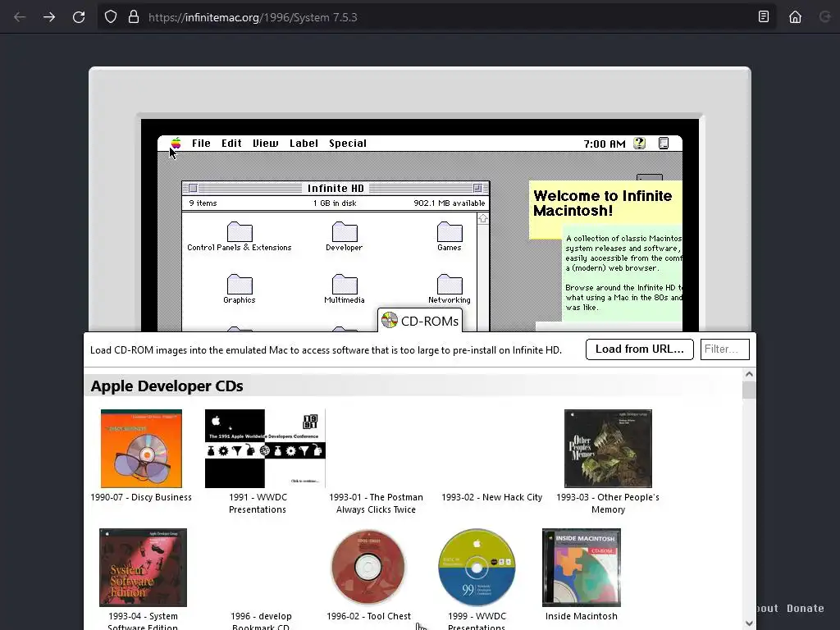Click the browser back button
This screenshot has height=630, width=840.
[x=20, y=17]
